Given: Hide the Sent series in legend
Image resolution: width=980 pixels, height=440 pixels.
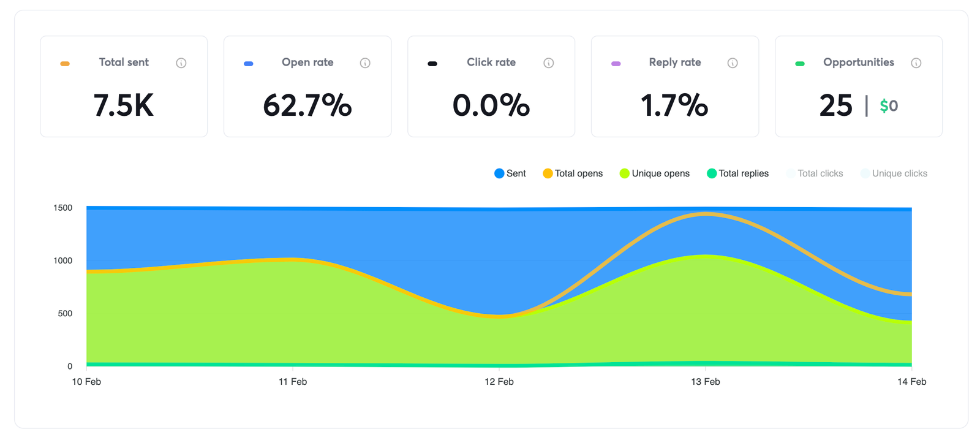Looking at the screenshot, I should tap(510, 173).
